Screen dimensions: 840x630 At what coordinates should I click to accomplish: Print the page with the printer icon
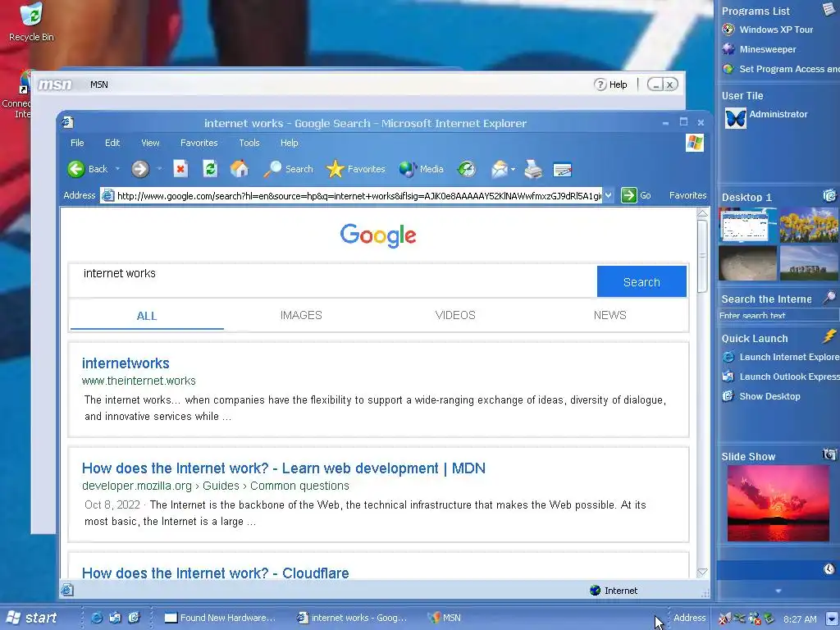click(x=533, y=169)
